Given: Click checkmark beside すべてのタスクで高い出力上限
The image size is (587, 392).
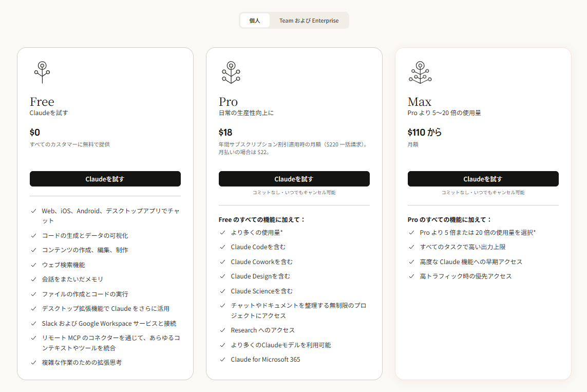Looking at the screenshot, I should 412,247.
